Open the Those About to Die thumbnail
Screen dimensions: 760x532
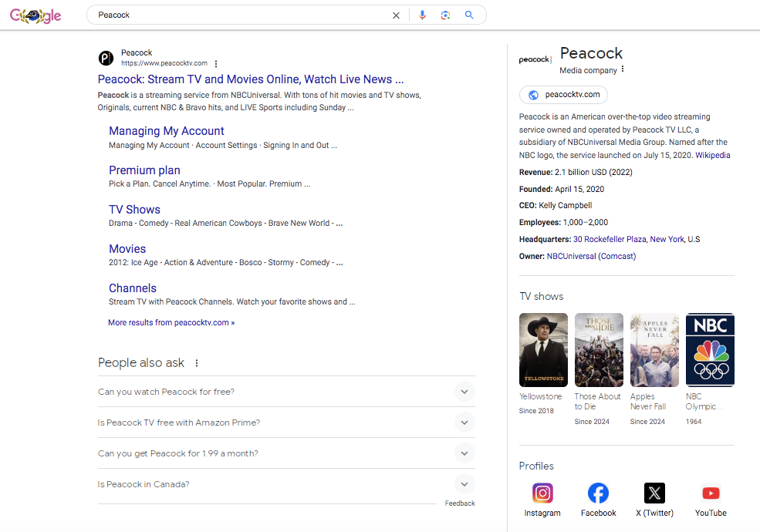(599, 350)
